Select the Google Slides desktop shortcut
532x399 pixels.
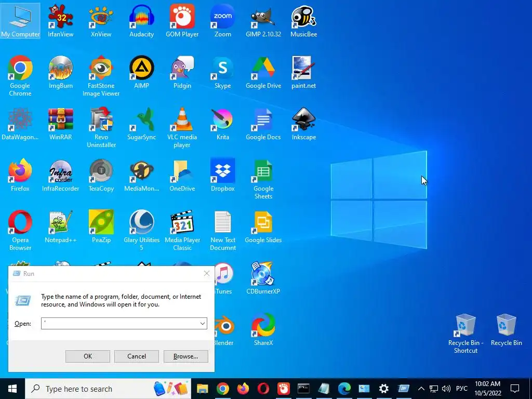coord(263,227)
